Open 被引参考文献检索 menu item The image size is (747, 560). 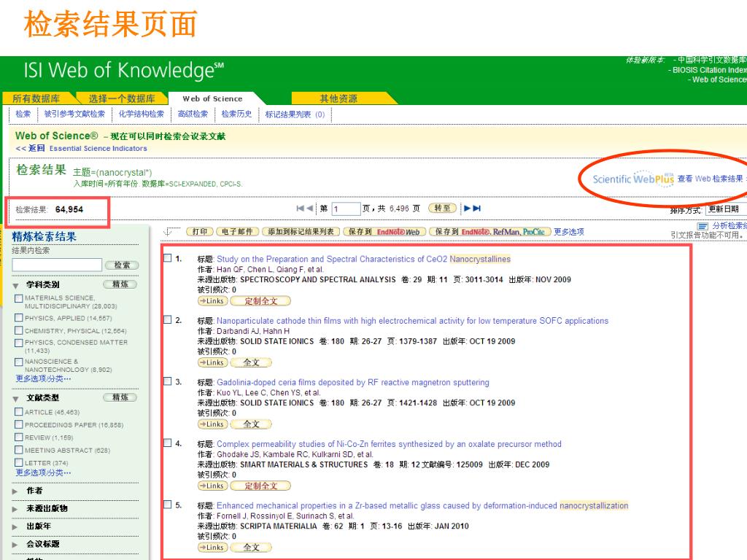74,114
